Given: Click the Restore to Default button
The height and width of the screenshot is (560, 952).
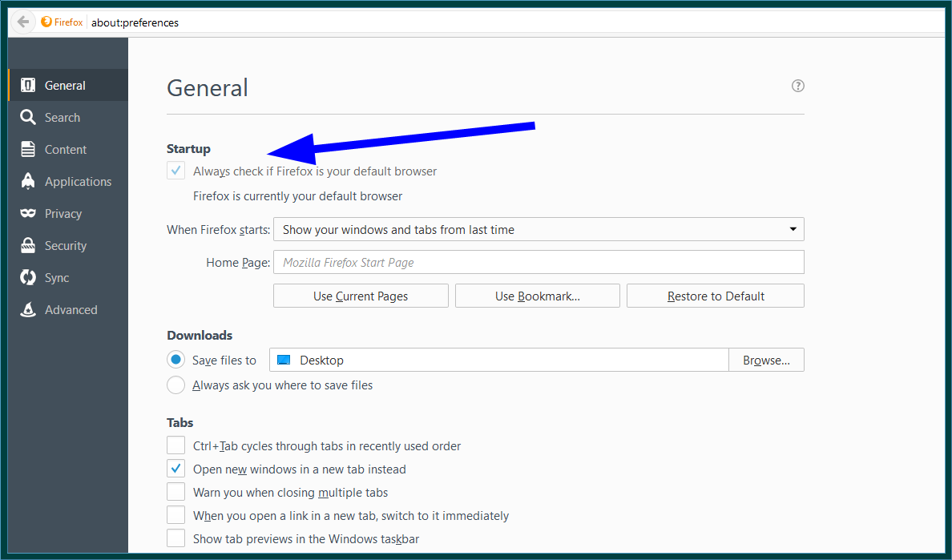Looking at the screenshot, I should click(716, 296).
